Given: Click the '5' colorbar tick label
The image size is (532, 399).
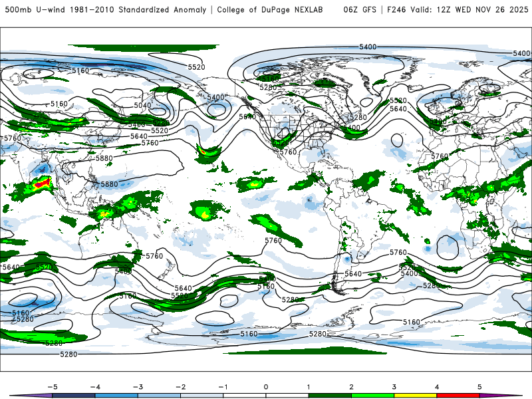Looking at the screenshot, I should tap(479, 387).
